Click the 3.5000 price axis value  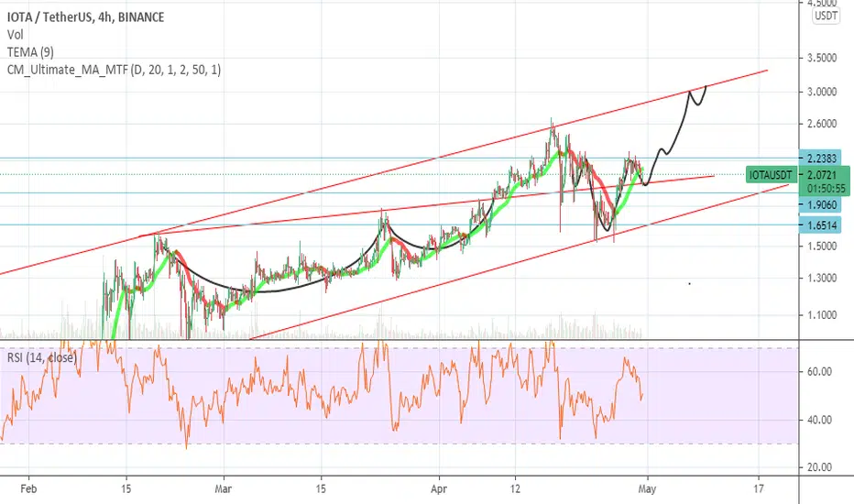tap(822, 58)
